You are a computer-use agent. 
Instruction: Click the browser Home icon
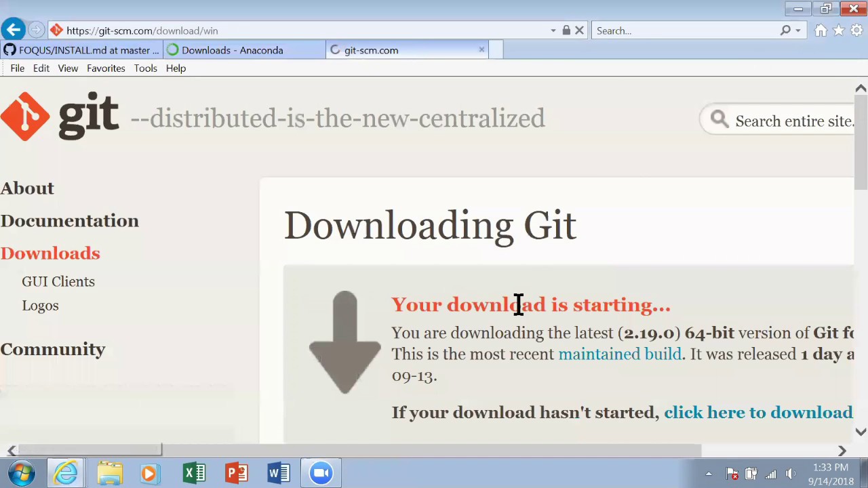point(821,30)
